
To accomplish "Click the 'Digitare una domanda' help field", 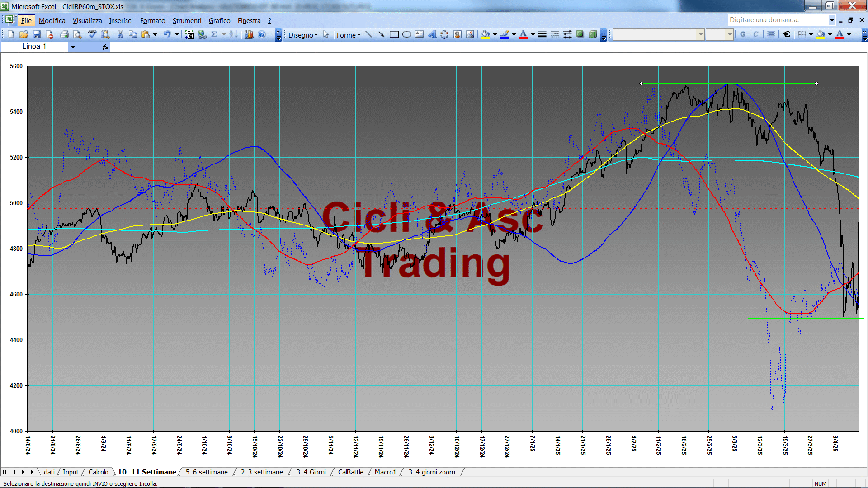I will pos(778,20).
